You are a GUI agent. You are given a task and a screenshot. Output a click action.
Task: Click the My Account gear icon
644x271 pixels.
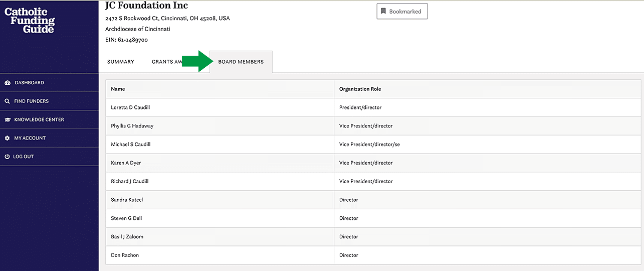7,138
